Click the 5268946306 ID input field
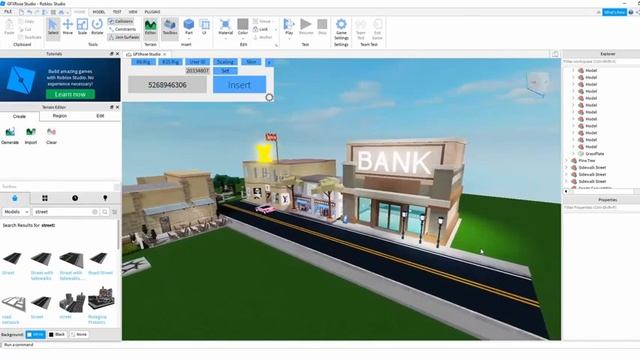640x360 pixels. [x=167, y=85]
